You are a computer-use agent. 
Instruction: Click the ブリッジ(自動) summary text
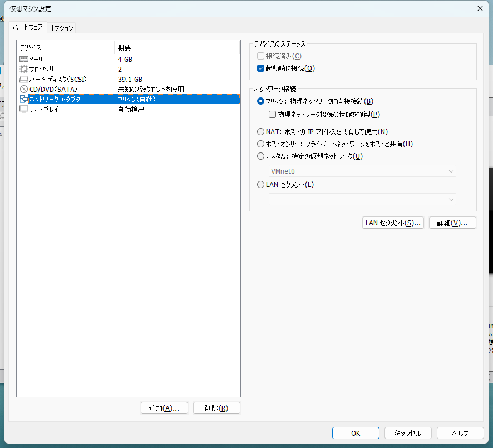136,100
